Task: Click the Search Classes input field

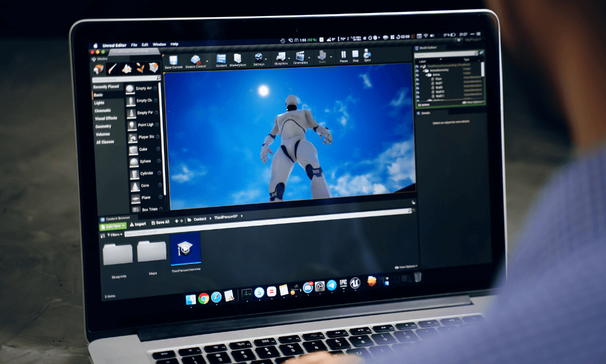Action: (127, 79)
